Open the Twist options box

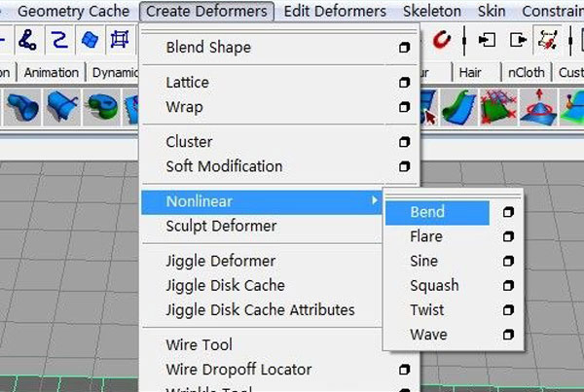click(x=507, y=310)
